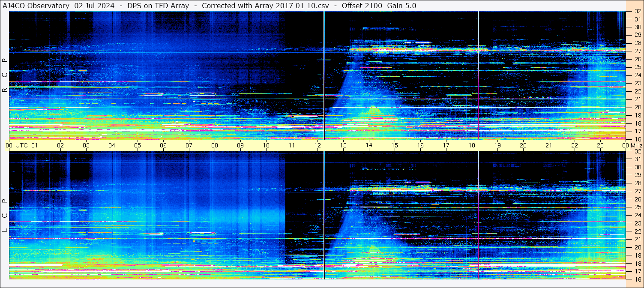
Task: Click white vertical marker after 18 UTC in LCP
Action: coord(478,214)
